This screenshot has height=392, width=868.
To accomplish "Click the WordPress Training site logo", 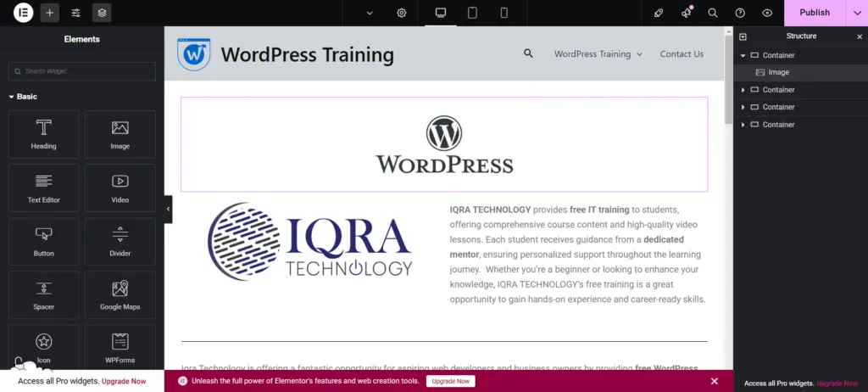I will (x=194, y=54).
